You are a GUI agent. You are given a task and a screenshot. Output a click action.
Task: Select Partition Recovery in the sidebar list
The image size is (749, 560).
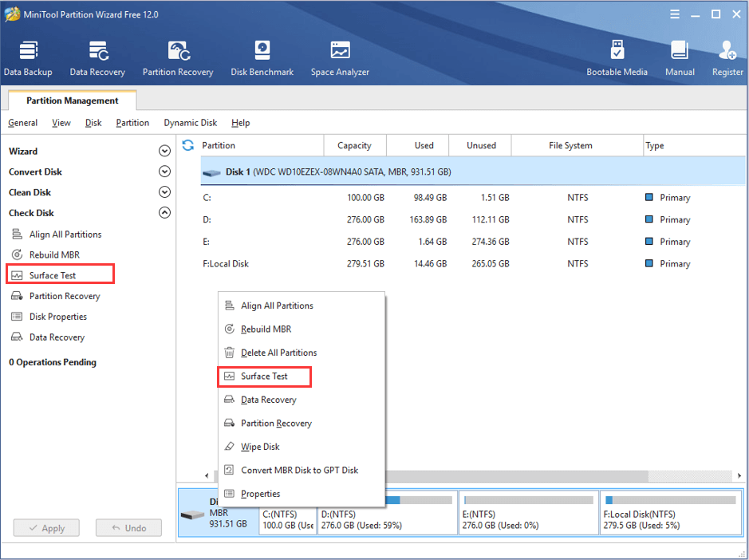(x=65, y=296)
